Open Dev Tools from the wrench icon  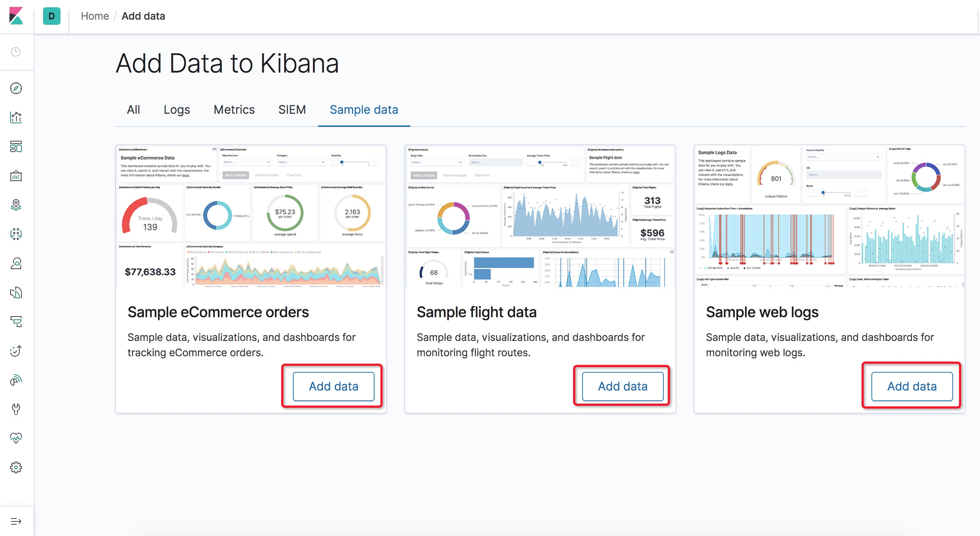pos(16,409)
